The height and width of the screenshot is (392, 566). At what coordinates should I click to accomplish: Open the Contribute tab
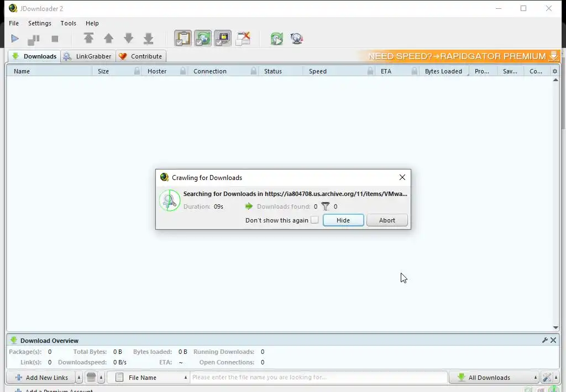click(x=141, y=56)
